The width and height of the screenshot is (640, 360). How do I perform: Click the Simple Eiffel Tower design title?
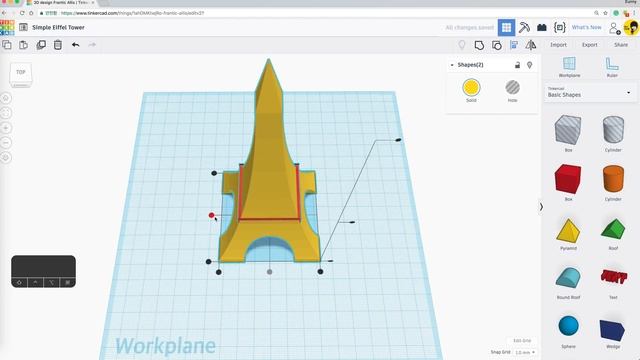[x=58, y=27]
